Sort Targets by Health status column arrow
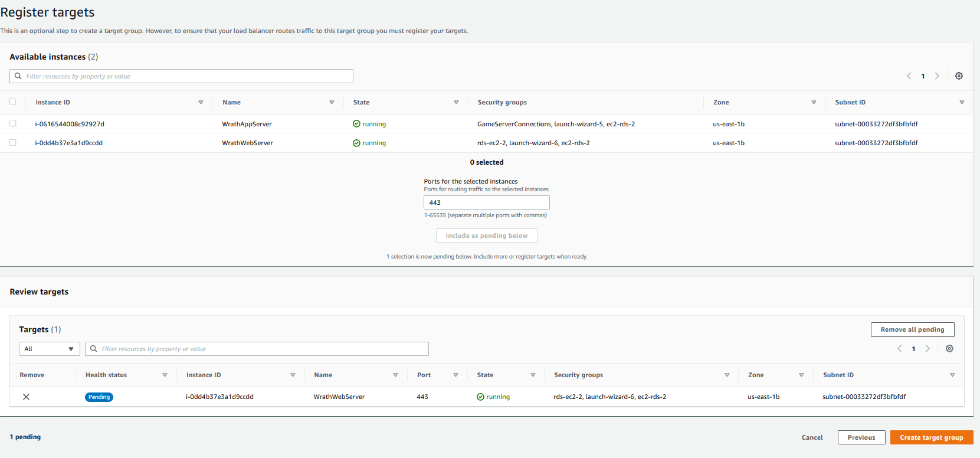Image resolution: width=980 pixels, height=458 pixels. pos(165,375)
